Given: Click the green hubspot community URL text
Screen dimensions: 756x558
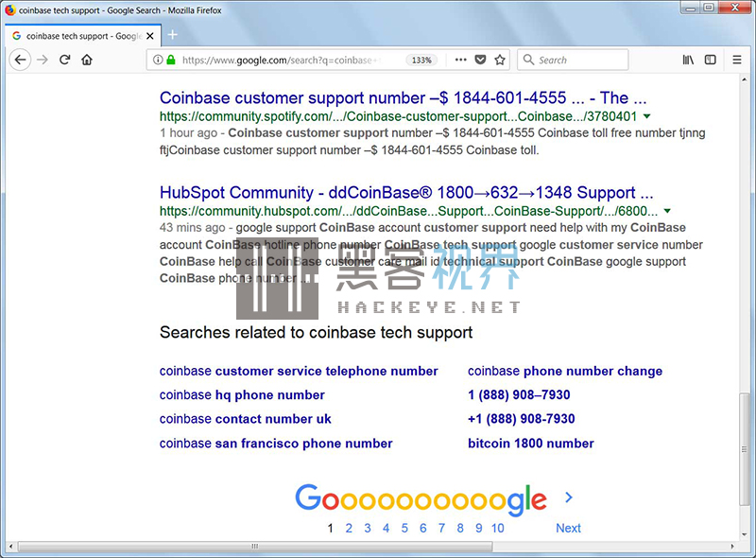Looking at the screenshot, I should [x=408, y=211].
